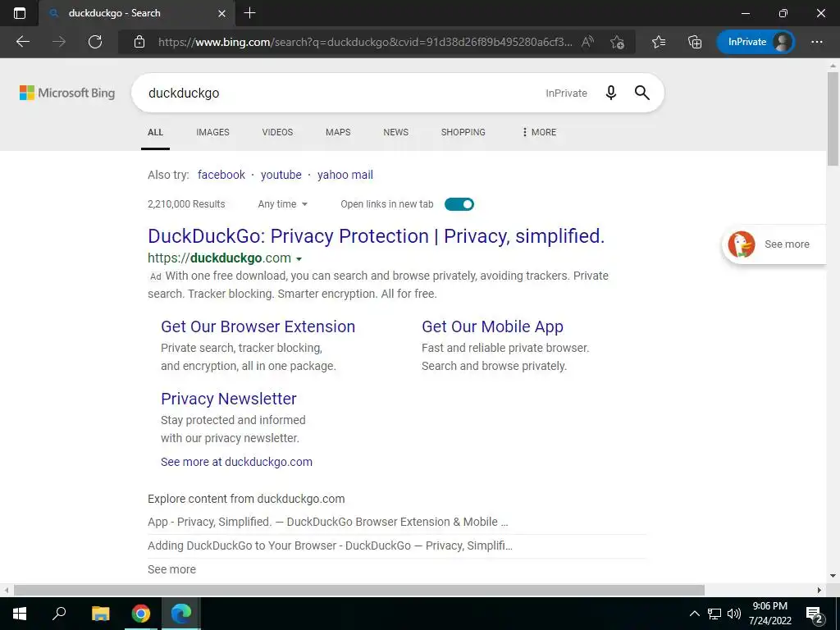This screenshot has width=840, height=630.
Task: Click the Microsoft Bing logo
Action: tap(67, 93)
